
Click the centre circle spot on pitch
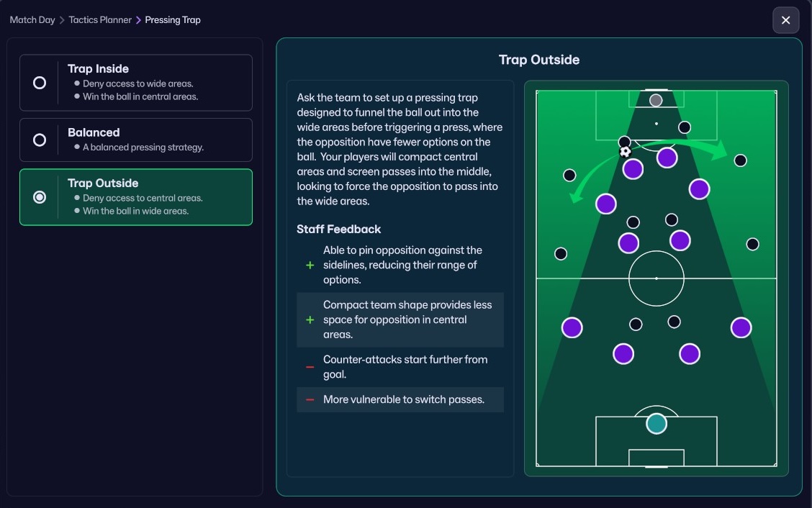656,278
